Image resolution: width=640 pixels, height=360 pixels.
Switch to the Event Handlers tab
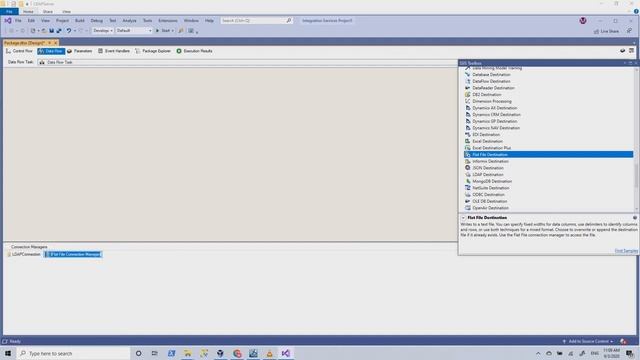point(113,51)
